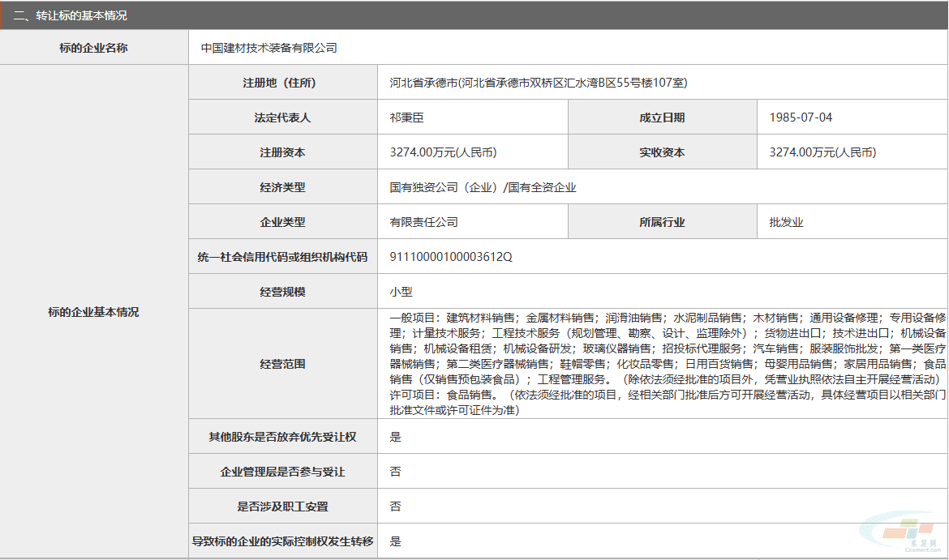This screenshot has width=949, height=560.
Task: Click legal representative name 祁秉臣
Action: 406,118
